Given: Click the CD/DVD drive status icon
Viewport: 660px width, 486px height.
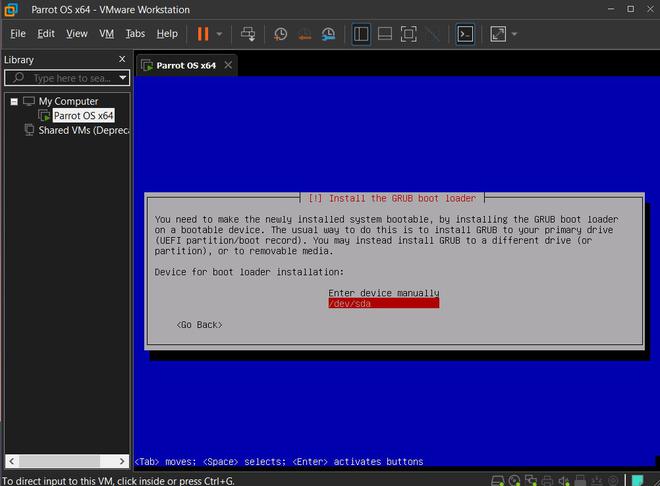Looking at the screenshot, I should [514, 481].
